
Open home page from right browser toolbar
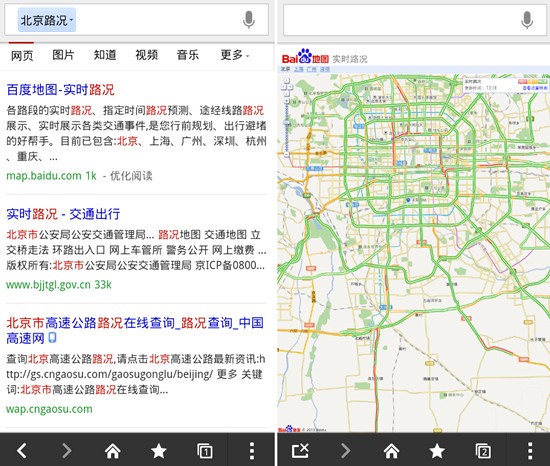[391, 451]
